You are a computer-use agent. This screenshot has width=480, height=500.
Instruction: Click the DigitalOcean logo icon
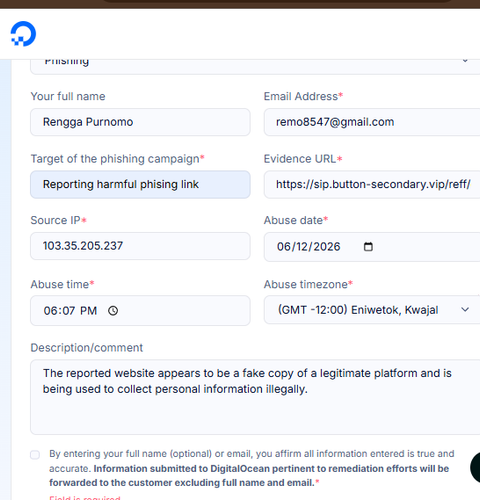23,34
